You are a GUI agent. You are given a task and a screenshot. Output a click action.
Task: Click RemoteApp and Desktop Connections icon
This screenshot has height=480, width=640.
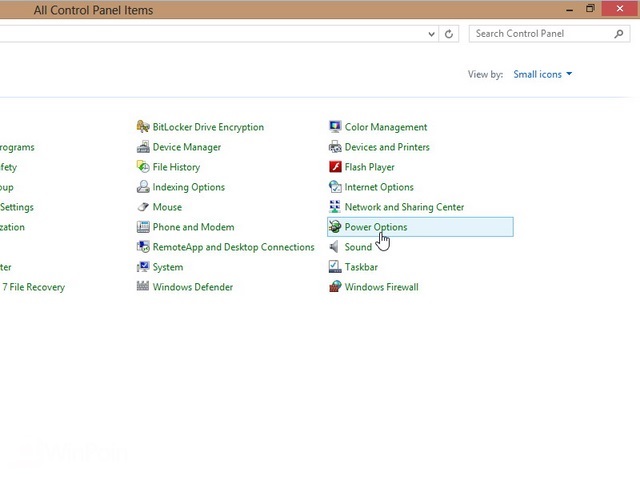click(143, 247)
